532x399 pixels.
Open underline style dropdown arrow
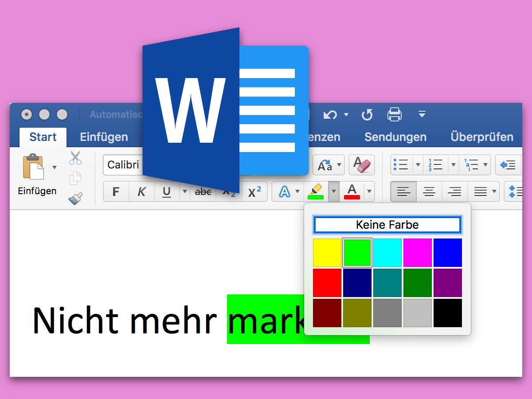pos(185,192)
